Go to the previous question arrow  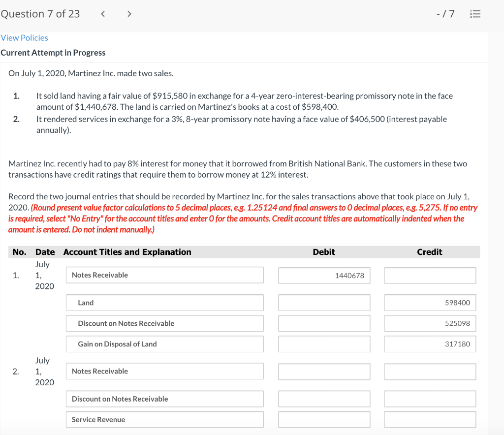pyautogui.click(x=102, y=14)
